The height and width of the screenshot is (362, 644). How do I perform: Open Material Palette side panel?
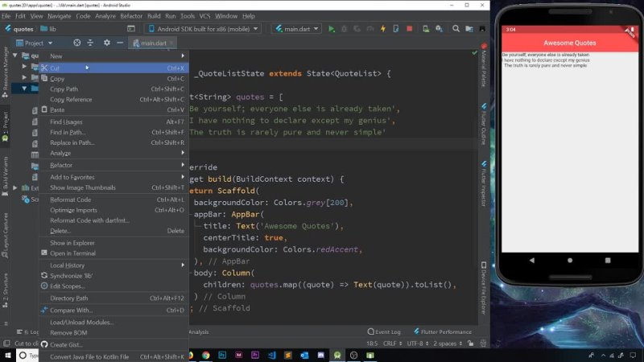coord(484,66)
